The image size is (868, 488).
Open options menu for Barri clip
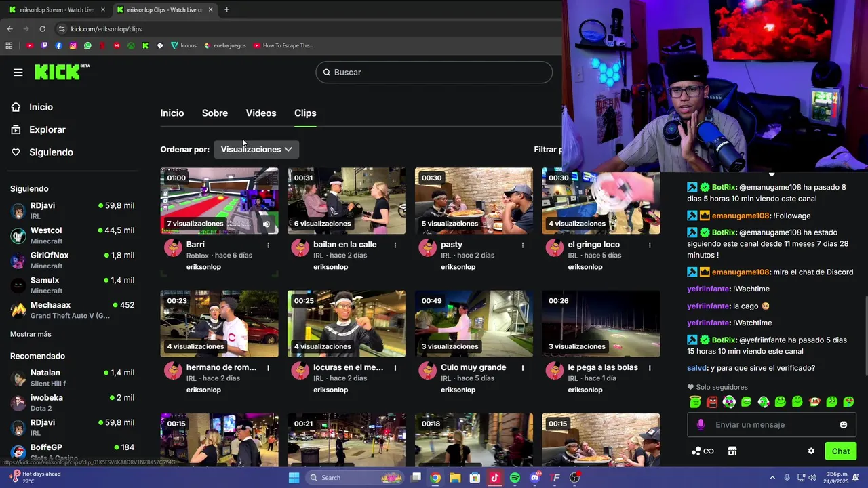268,245
